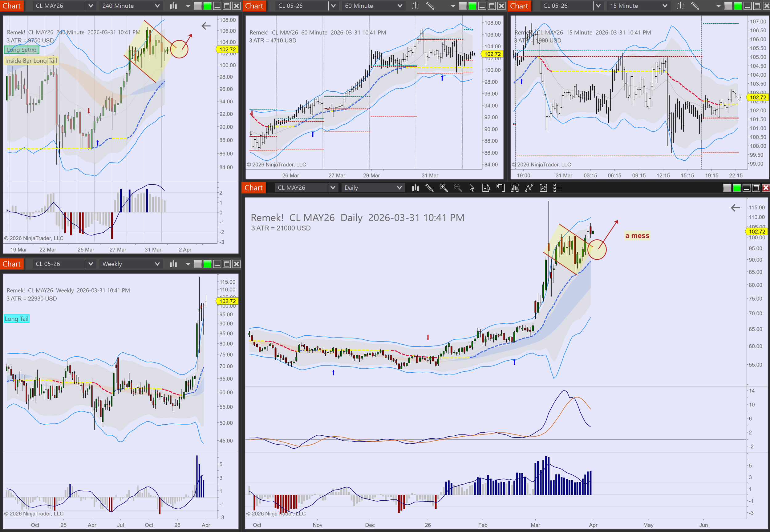
Task: Open CL 05-26 instrument dropdown on Weekly chart
Action: [91, 264]
